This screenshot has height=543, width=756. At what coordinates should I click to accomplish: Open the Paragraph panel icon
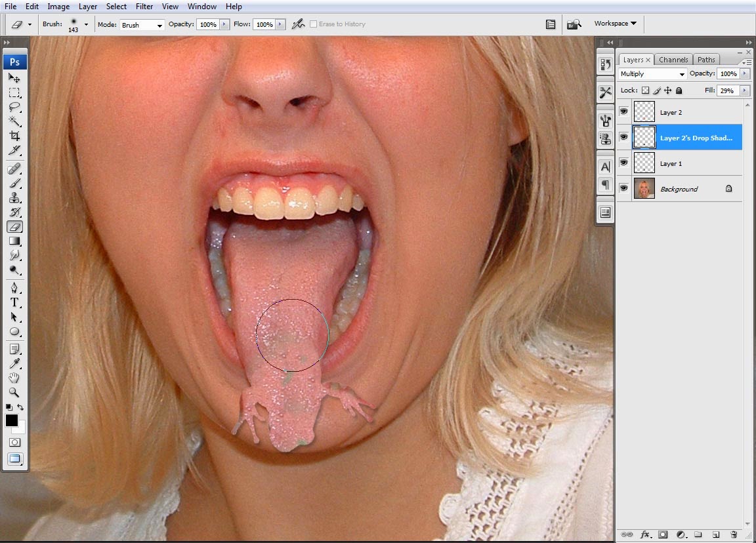click(x=606, y=184)
